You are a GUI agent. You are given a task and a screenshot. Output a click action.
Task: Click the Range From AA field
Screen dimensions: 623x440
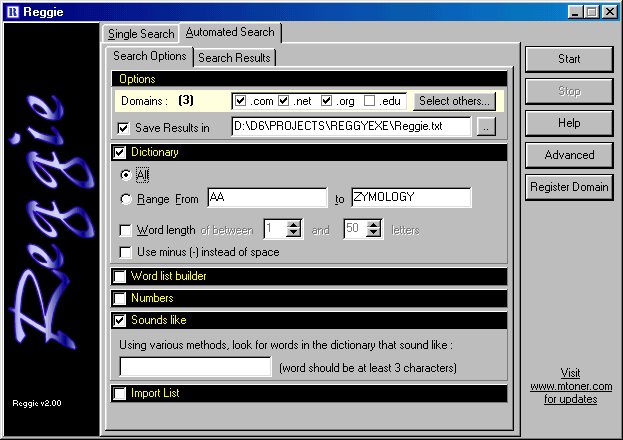point(267,198)
